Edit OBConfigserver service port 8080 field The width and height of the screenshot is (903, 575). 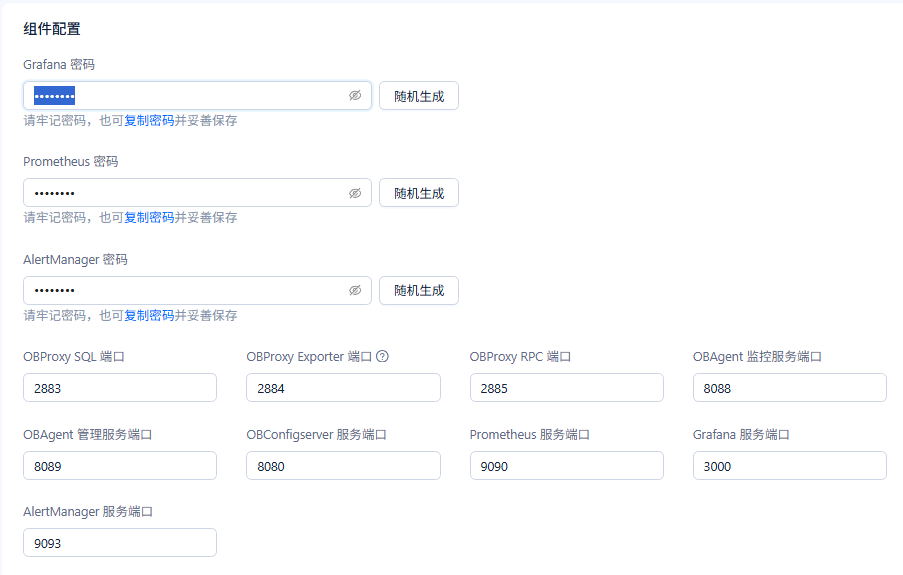pos(343,466)
